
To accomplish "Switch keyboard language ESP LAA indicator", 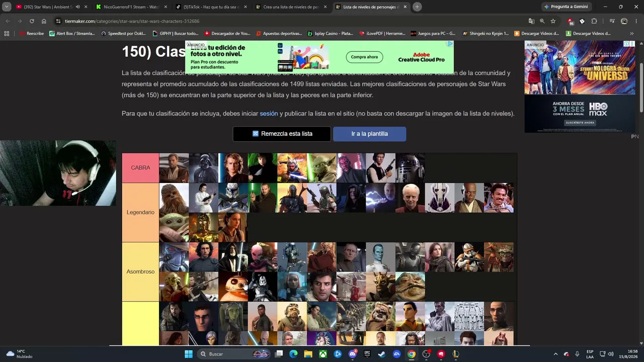I will [590, 354].
